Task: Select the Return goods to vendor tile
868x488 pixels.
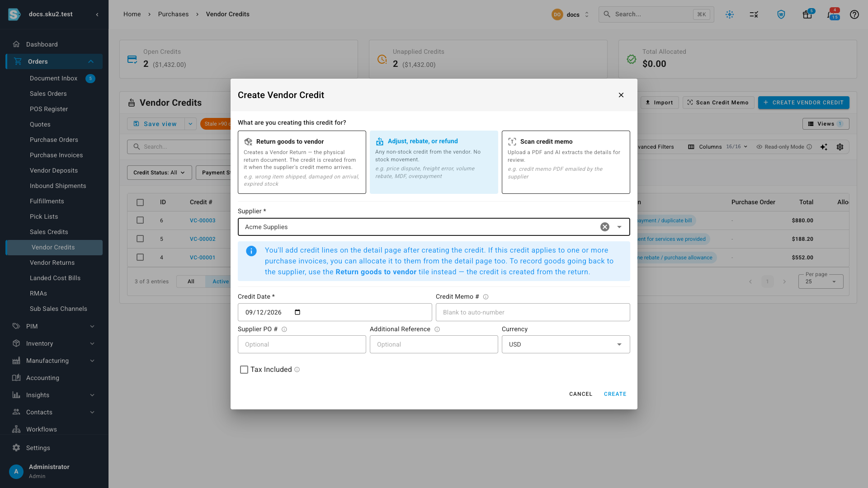Action: pyautogui.click(x=302, y=162)
